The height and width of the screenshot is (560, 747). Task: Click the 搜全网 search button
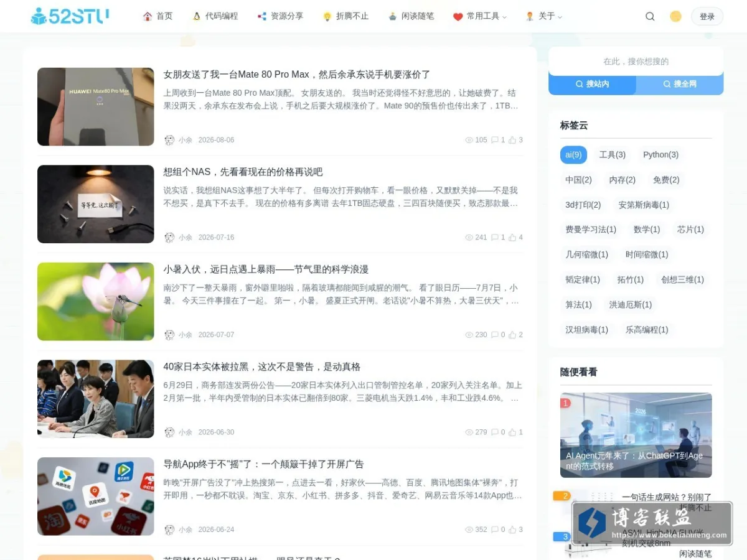pos(680,84)
